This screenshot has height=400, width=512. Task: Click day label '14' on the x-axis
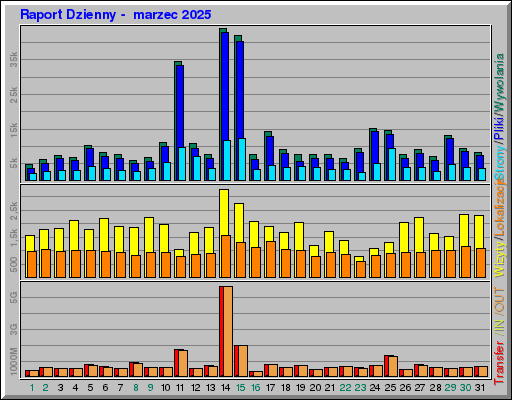[225, 388]
